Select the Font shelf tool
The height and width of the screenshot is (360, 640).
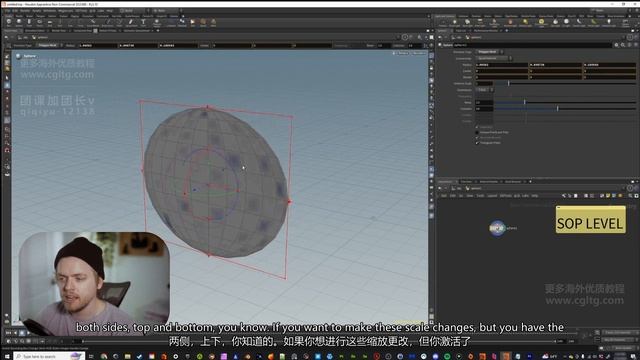coord(143,22)
